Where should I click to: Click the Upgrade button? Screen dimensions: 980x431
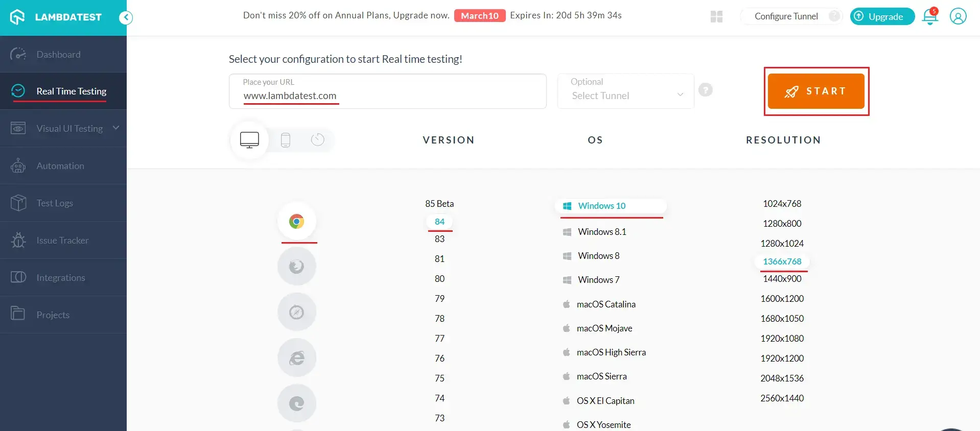882,16
